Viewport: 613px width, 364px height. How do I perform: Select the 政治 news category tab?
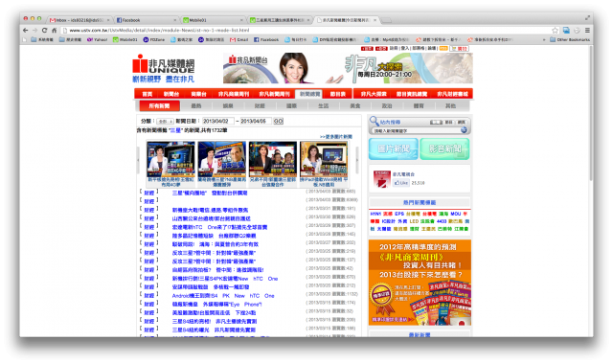pos(387,106)
